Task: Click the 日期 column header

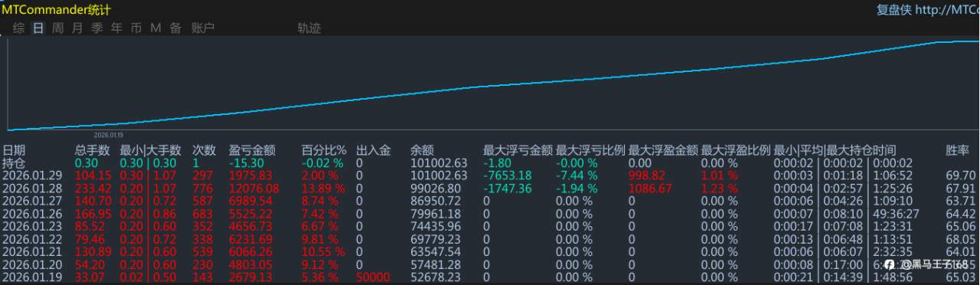Action: point(14,150)
